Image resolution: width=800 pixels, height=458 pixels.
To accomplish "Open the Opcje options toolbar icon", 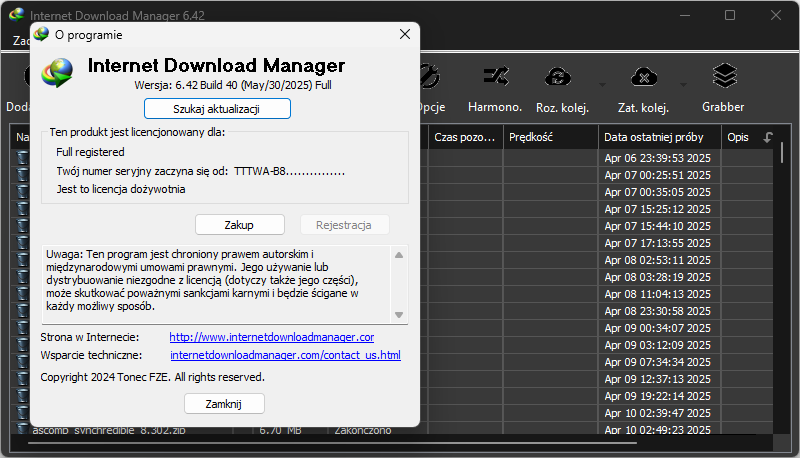I will pos(430,78).
